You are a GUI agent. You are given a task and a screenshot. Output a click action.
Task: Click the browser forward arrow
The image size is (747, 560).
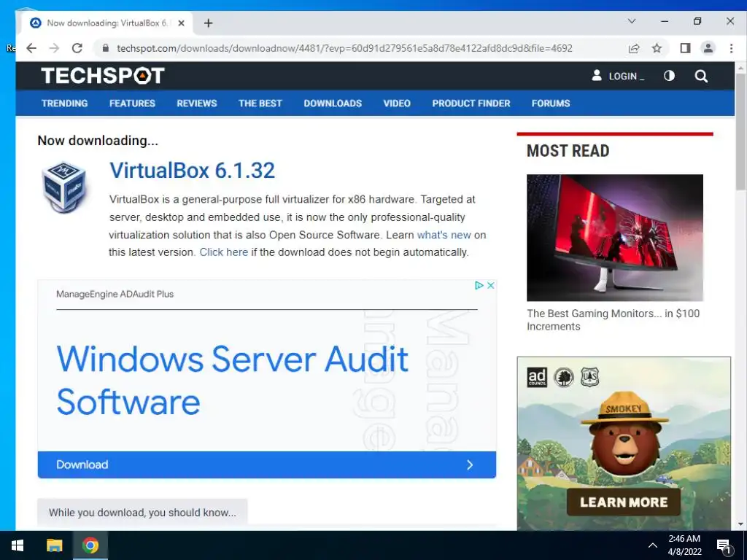pyautogui.click(x=54, y=48)
